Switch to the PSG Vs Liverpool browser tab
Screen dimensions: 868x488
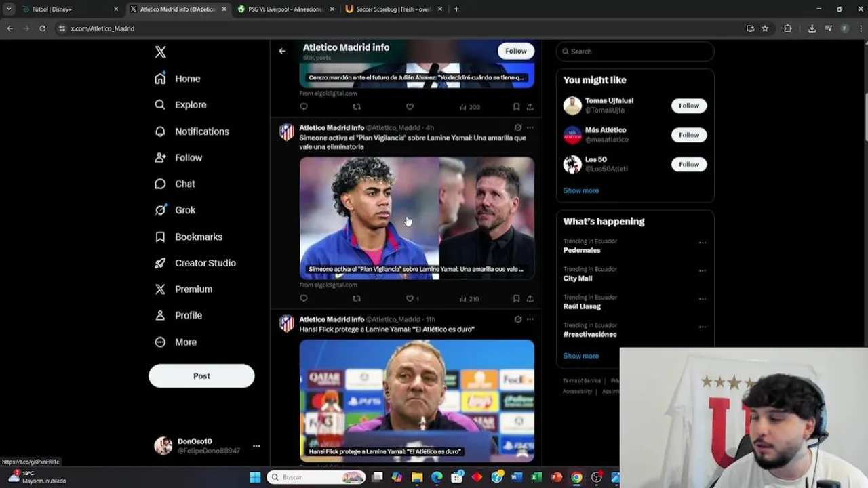pos(285,9)
